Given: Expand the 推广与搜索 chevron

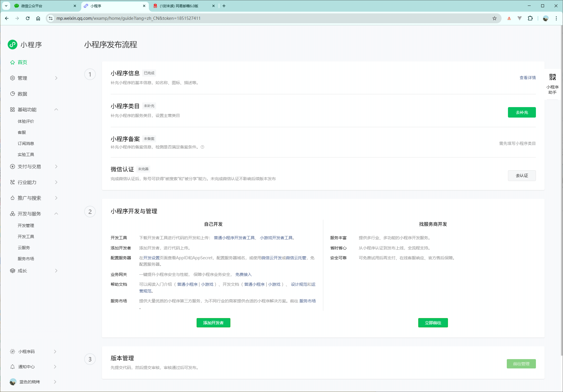Looking at the screenshot, I should pos(56,198).
